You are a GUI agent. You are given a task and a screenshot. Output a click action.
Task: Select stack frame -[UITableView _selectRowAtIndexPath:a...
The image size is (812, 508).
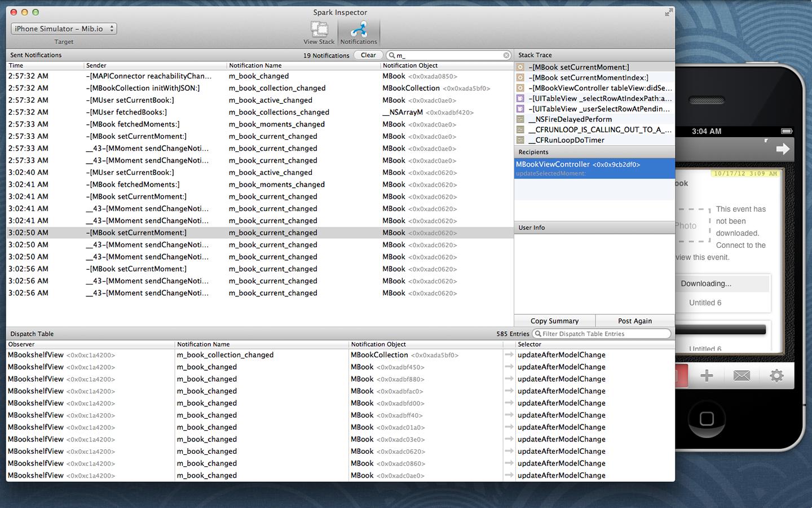coord(594,99)
